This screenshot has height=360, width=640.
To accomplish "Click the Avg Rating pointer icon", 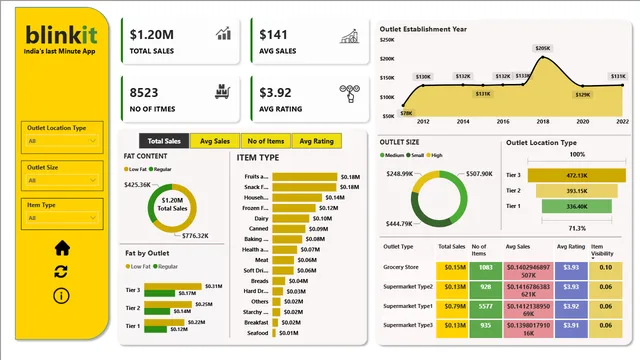I will tap(350, 93).
